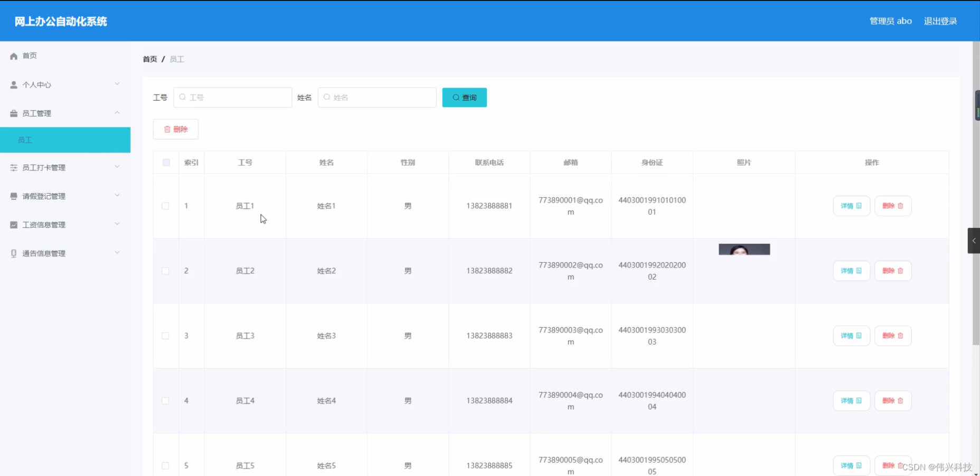Click the magnifier icon in 工号 search field
Screen dimensions: 980x476
tap(183, 97)
